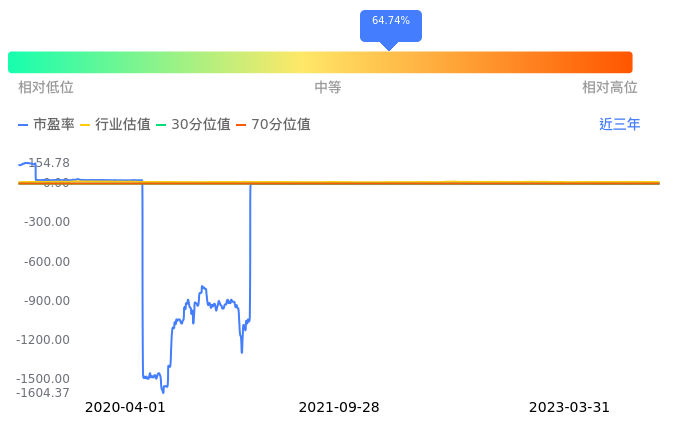Image resolution: width=686 pixels, height=442 pixels.
Task: Click the -1200.00 y-axis tick label
Action: point(43,340)
